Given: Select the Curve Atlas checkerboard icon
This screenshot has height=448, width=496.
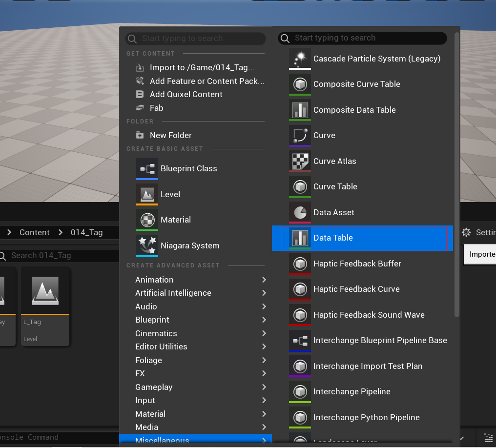Looking at the screenshot, I should [300, 161].
